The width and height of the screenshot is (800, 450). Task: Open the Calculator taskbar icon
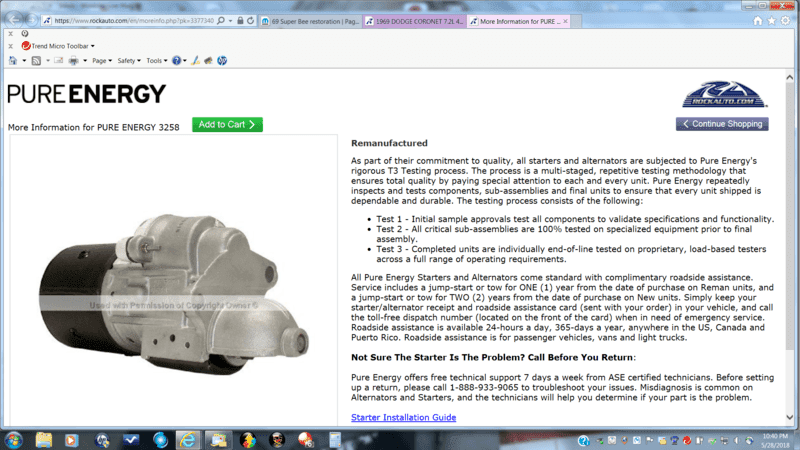click(x=335, y=440)
